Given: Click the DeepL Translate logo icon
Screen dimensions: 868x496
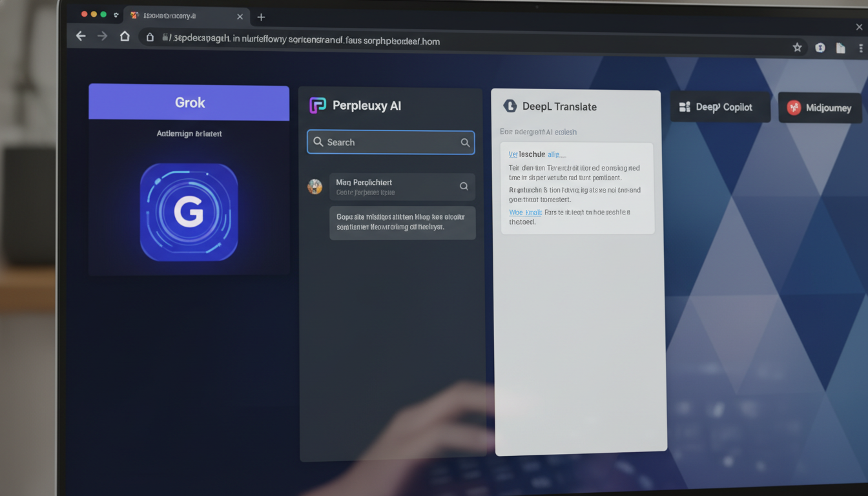Looking at the screenshot, I should click(x=510, y=107).
